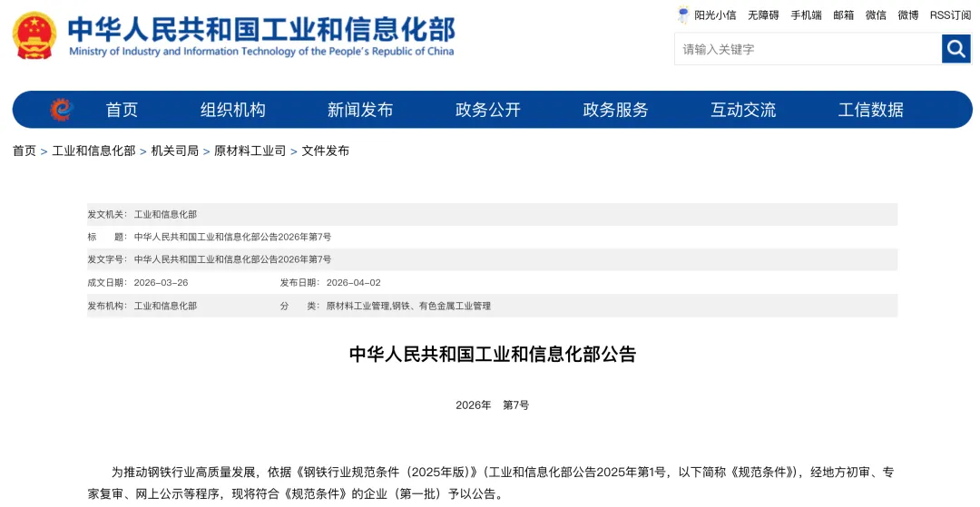Image resolution: width=980 pixels, height=507 pixels.
Task: Click the red gear logo in navigation bar
Action: [x=62, y=109]
